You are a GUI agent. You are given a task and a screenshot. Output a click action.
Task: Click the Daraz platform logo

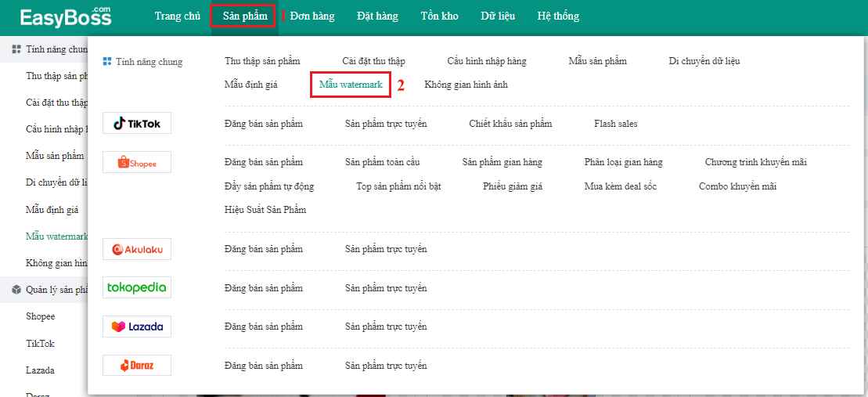tap(137, 366)
